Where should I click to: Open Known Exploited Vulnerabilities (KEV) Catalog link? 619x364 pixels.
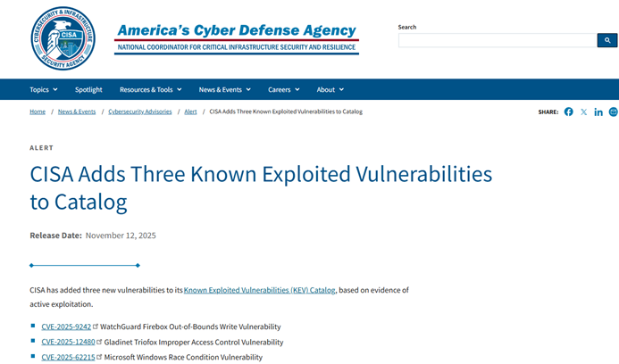(x=259, y=290)
